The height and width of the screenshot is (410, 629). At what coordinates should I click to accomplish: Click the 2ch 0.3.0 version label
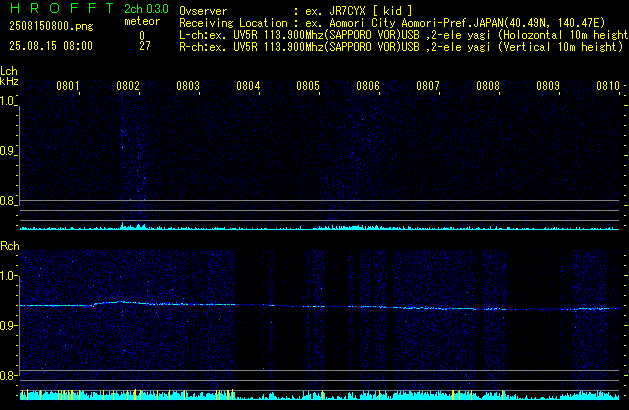pos(146,9)
